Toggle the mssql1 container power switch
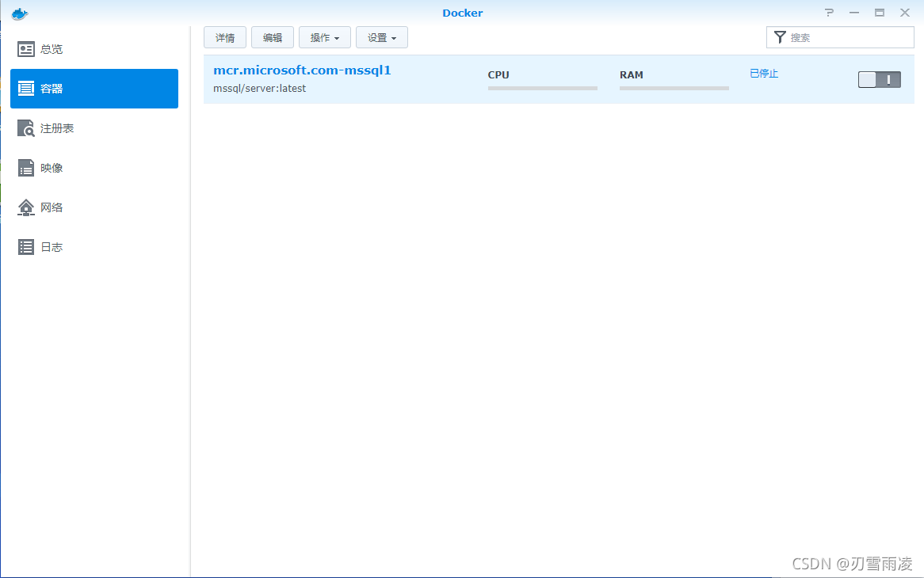This screenshot has height=578, width=924. (879, 79)
